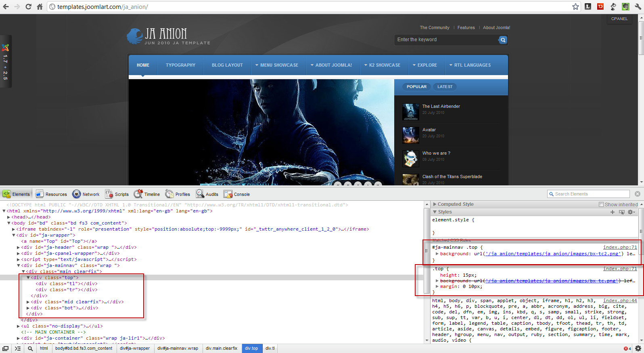Image resolution: width=644 pixels, height=353 pixels.
Task: Select body#bd breadcrumb item
Action: pos(84,349)
